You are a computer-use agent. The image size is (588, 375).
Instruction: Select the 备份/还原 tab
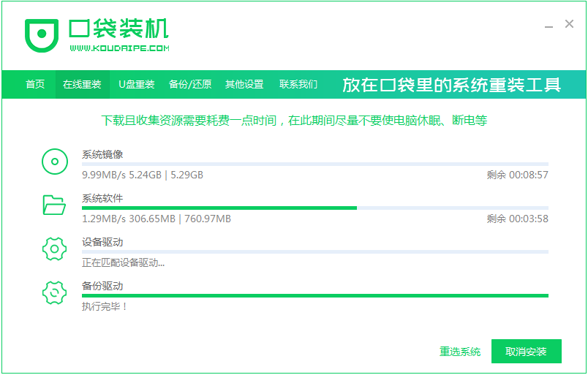(x=189, y=85)
